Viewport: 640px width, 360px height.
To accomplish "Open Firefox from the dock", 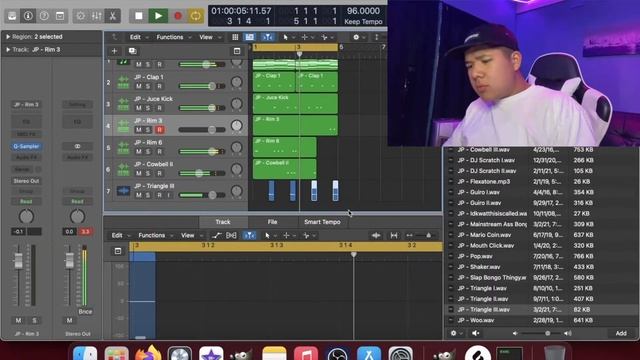I will (148, 354).
